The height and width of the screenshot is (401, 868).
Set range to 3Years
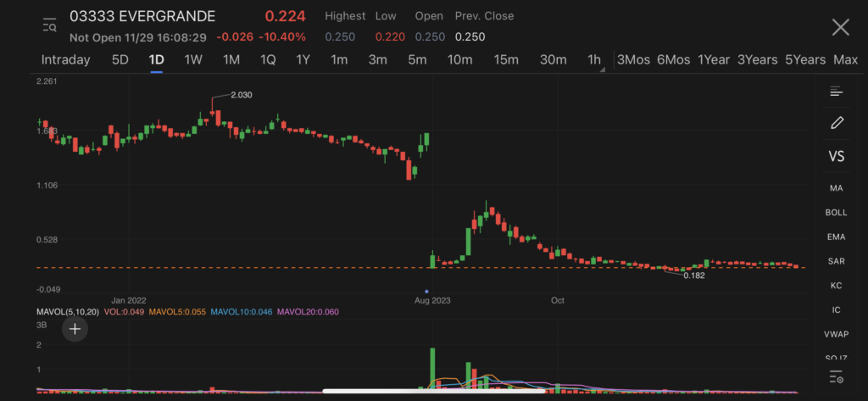tap(757, 60)
